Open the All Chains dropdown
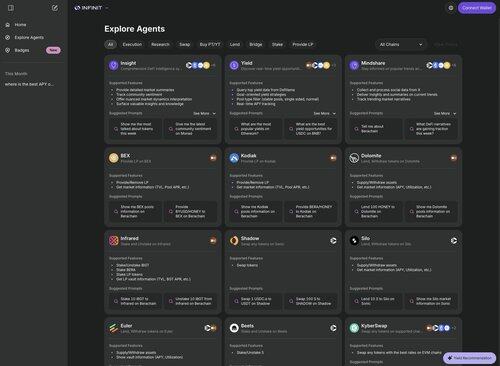 [401, 44]
